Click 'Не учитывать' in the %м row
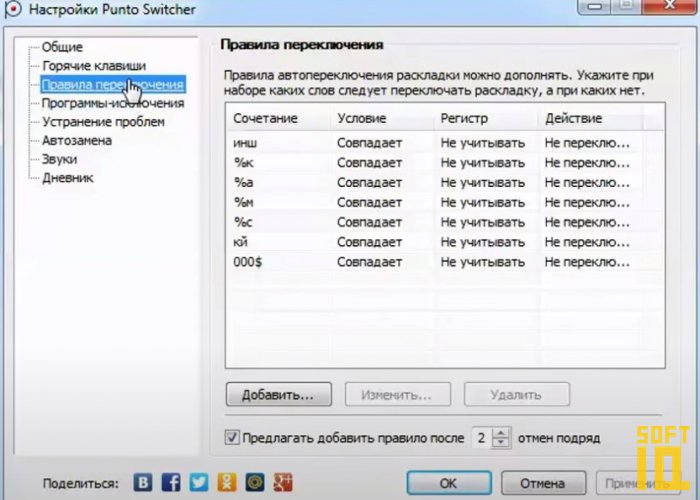The height and width of the screenshot is (500, 700). pos(483,202)
